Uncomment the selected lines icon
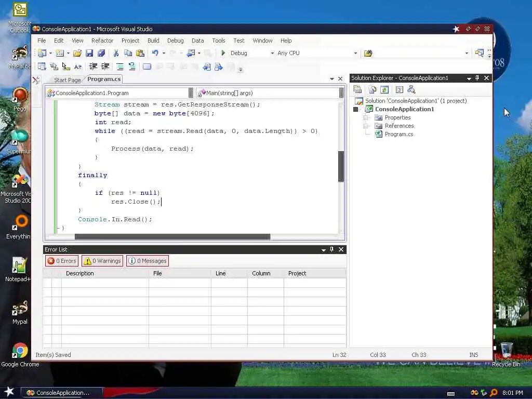Image resolution: width=532 pixels, height=399 pixels. 132,66
